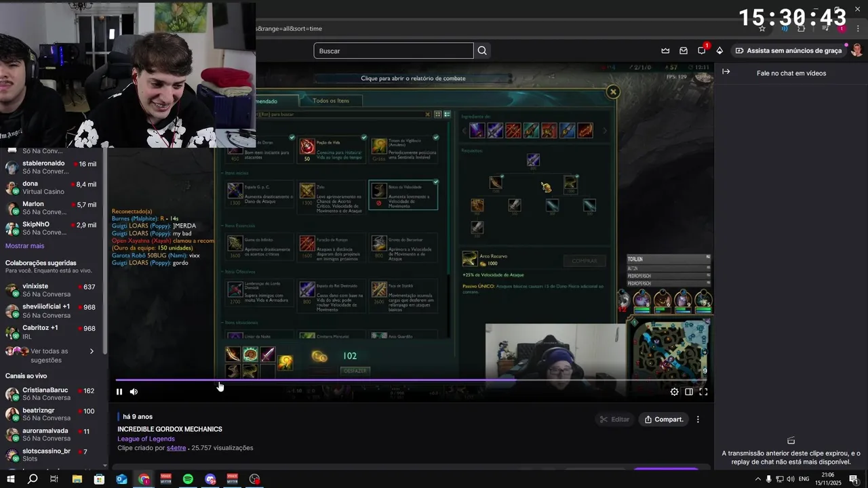Open clip creator s4etre profile
Viewport: 868px width, 488px height.
176,448
